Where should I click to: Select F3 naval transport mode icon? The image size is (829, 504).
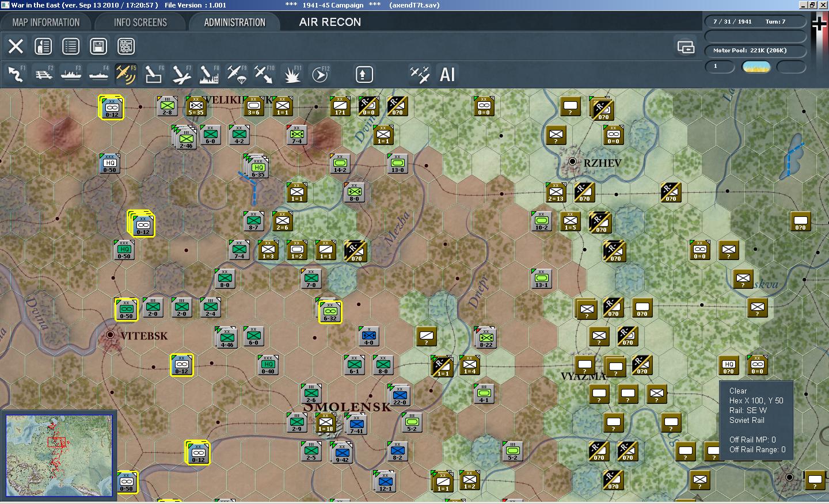point(71,74)
